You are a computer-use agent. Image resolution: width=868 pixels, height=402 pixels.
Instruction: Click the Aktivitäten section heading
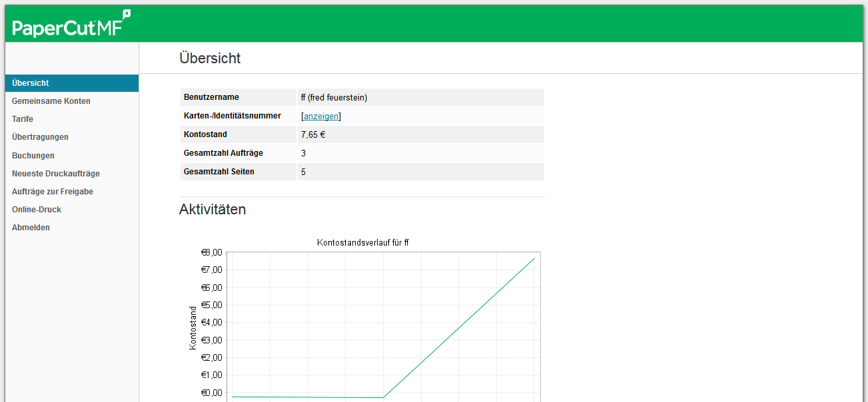(213, 210)
